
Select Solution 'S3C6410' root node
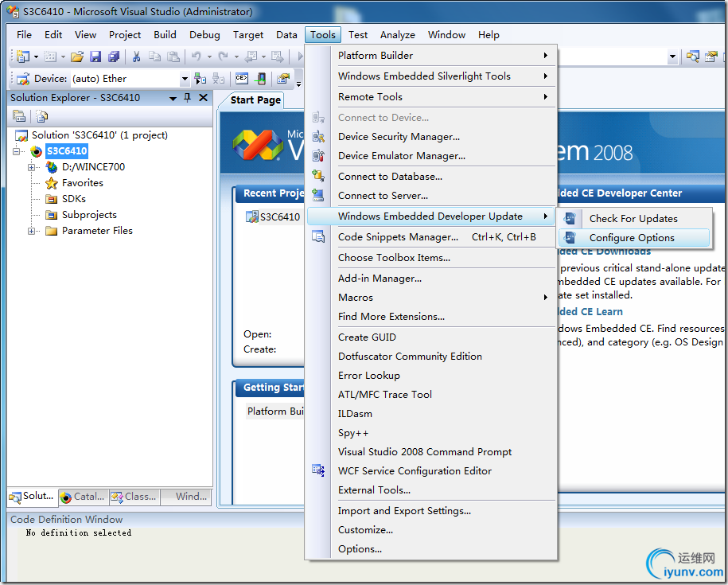(99, 135)
